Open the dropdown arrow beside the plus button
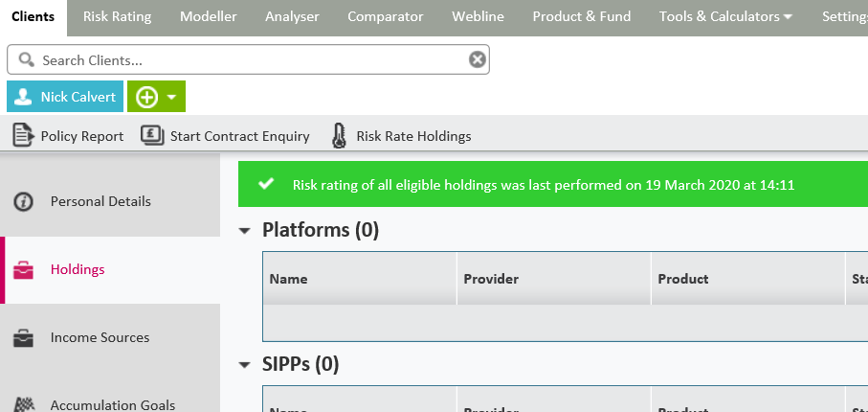The image size is (868, 412). coord(171,97)
